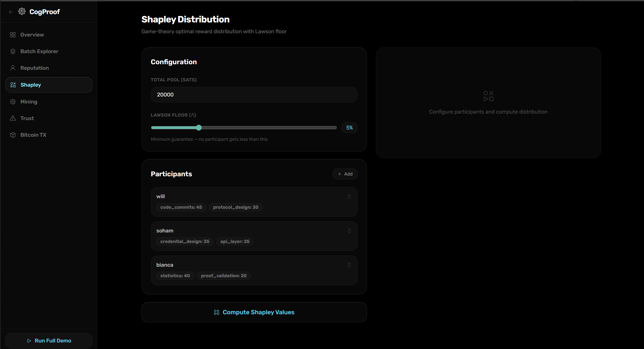Click the Batch Explorer layers icon
The image size is (644, 349).
click(13, 51)
